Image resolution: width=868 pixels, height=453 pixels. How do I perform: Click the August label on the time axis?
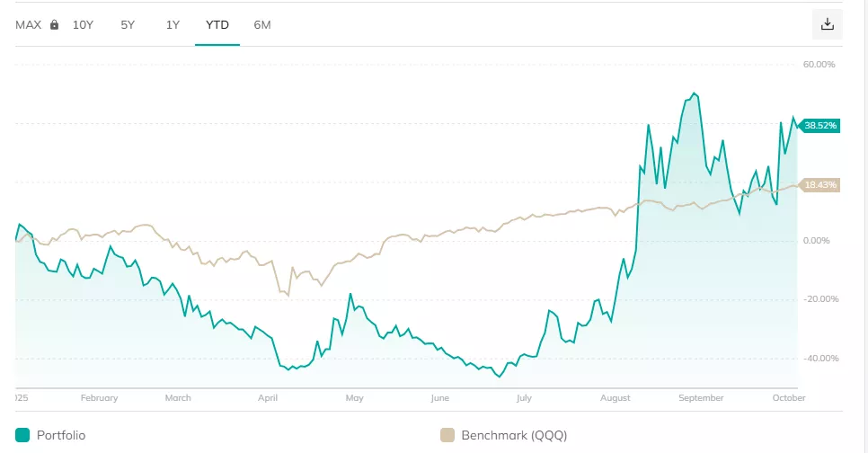coord(616,397)
